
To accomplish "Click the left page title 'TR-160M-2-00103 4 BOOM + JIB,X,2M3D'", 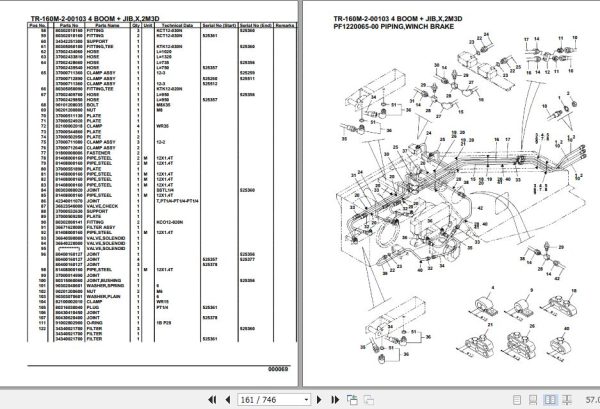I will tap(95, 18).
